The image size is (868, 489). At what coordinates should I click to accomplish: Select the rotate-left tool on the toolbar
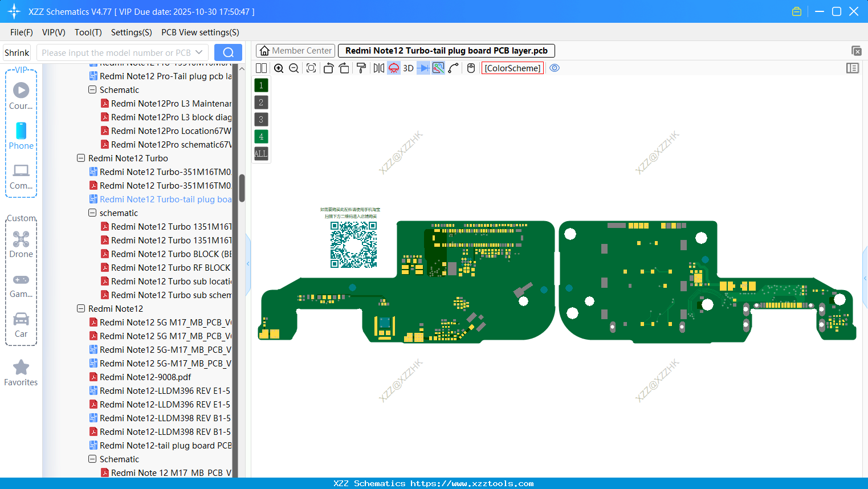tap(328, 68)
